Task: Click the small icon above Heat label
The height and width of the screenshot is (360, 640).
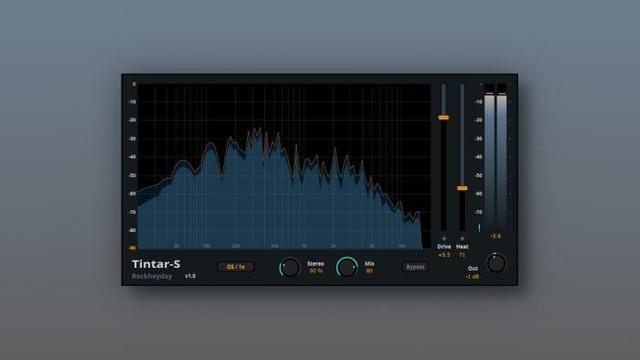Action: tap(462, 238)
